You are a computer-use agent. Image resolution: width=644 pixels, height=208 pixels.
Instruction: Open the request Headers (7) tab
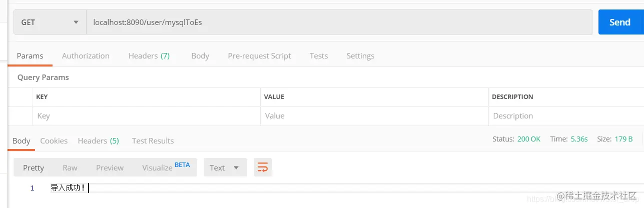(x=149, y=56)
